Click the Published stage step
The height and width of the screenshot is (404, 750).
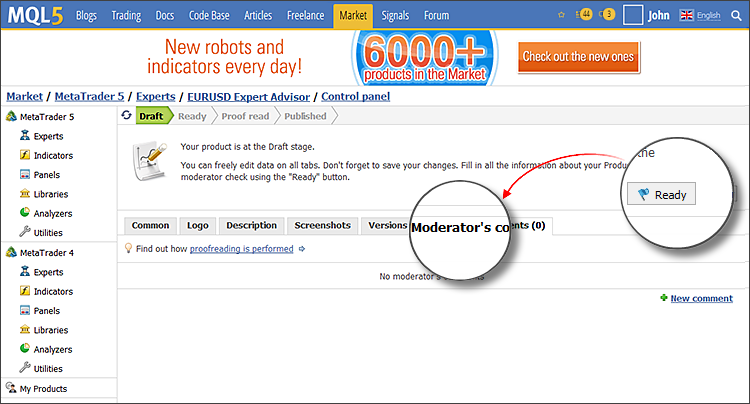point(305,116)
